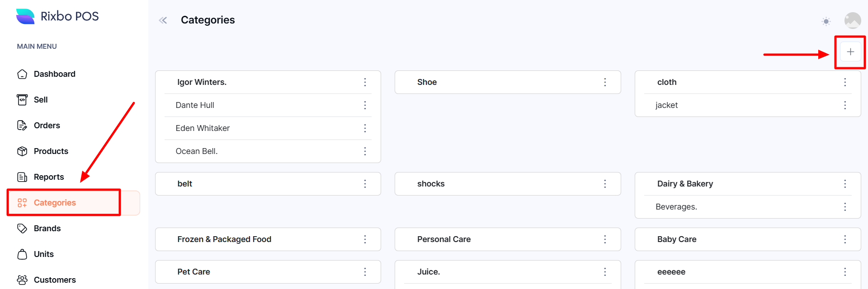Open Dashboard from the main menu
The width and height of the screenshot is (868, 289).
click(54, 74)
